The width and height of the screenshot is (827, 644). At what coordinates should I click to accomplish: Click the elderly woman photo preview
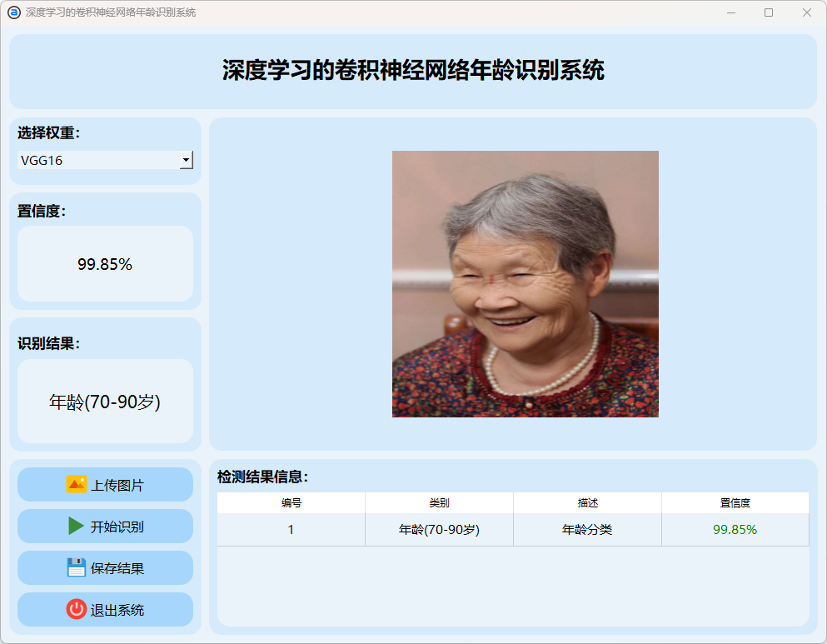(x=525, y=283)
